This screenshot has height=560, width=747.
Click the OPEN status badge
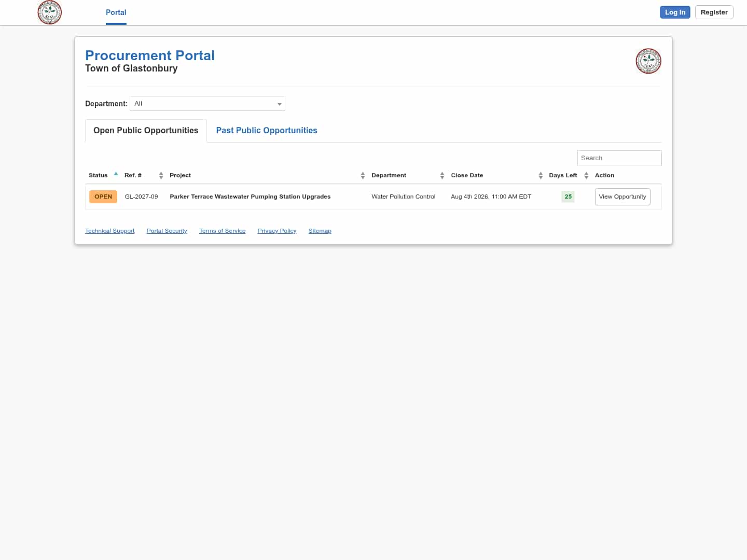pyautogui.click(x=103, y=197)
